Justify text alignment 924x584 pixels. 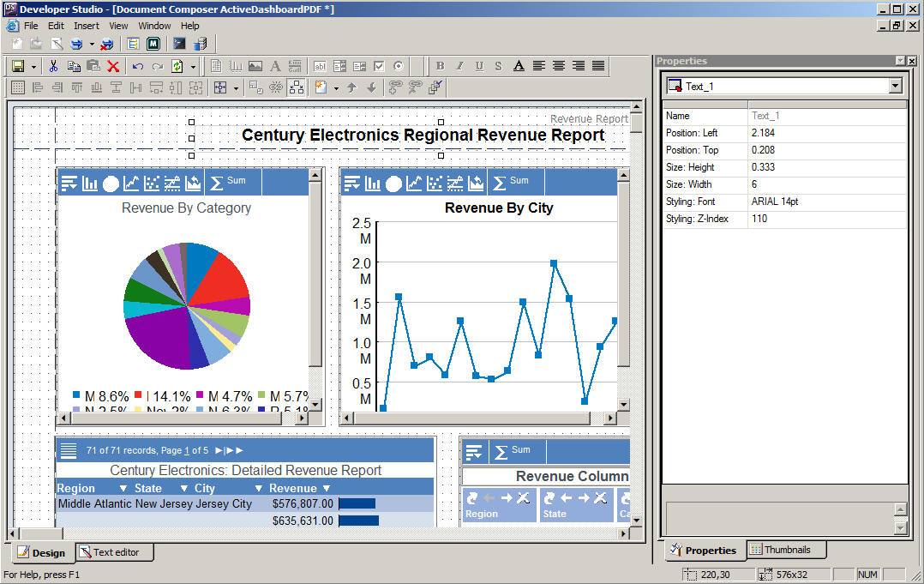point(598,66)
